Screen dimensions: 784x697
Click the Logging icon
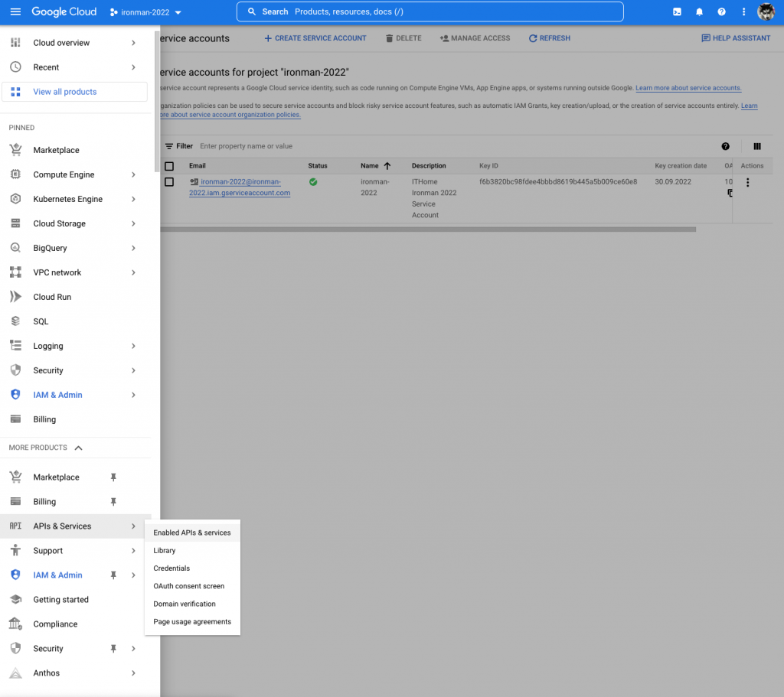(15, 346)
